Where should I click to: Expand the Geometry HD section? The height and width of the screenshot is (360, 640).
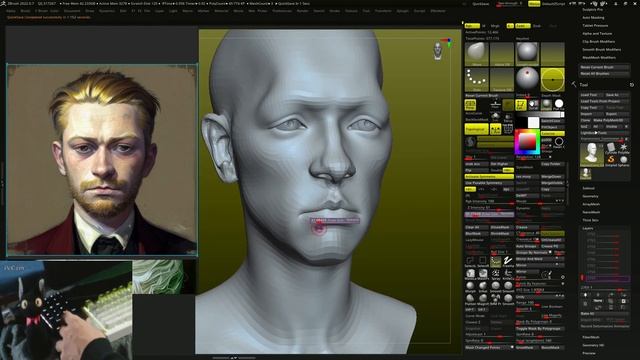coord(593,345)
